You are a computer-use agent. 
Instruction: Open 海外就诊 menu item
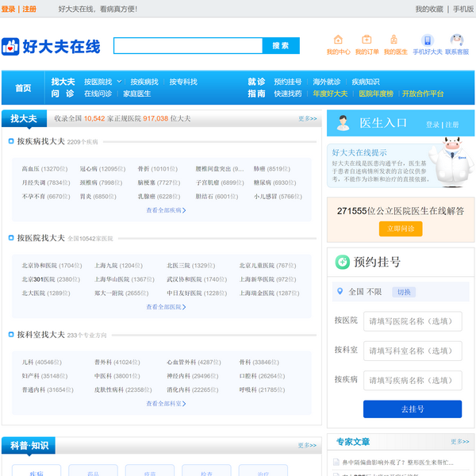point(326,82)
